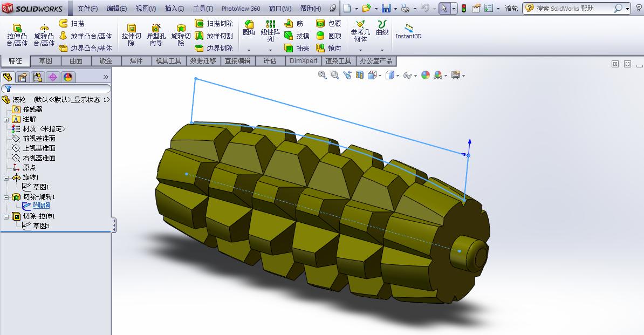The image size is (644, 335).
Task: Click the Save disk icon
Action: click(386, 8)
